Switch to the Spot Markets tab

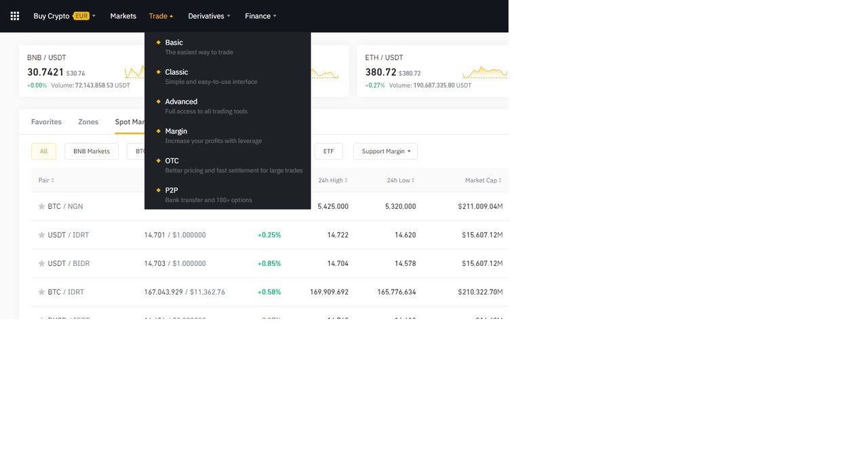coord(130,122)
